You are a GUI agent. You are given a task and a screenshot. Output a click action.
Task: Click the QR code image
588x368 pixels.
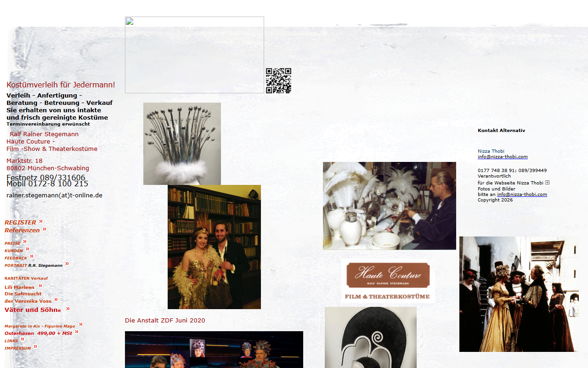pos(278,80)
